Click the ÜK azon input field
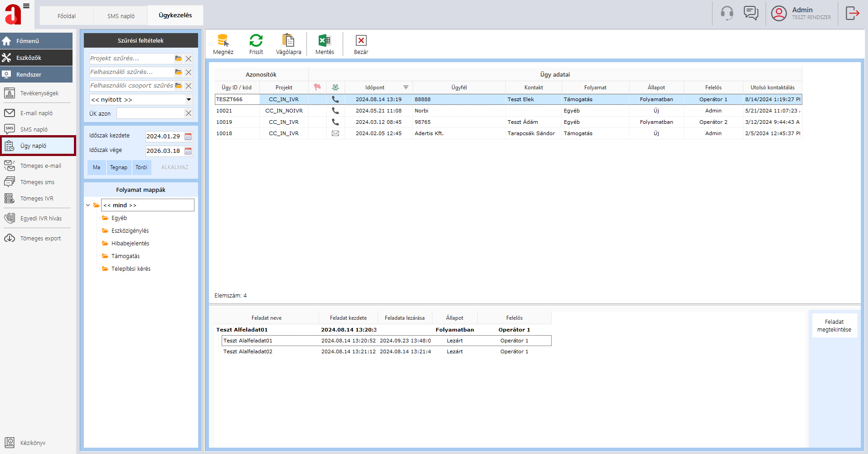This screenshot has height=454, width=868. [150, 113]
